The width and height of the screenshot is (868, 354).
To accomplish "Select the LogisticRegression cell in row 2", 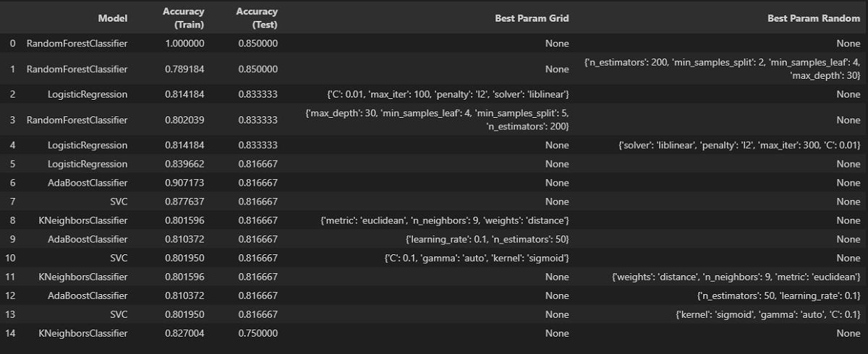I will coord(86,95).
